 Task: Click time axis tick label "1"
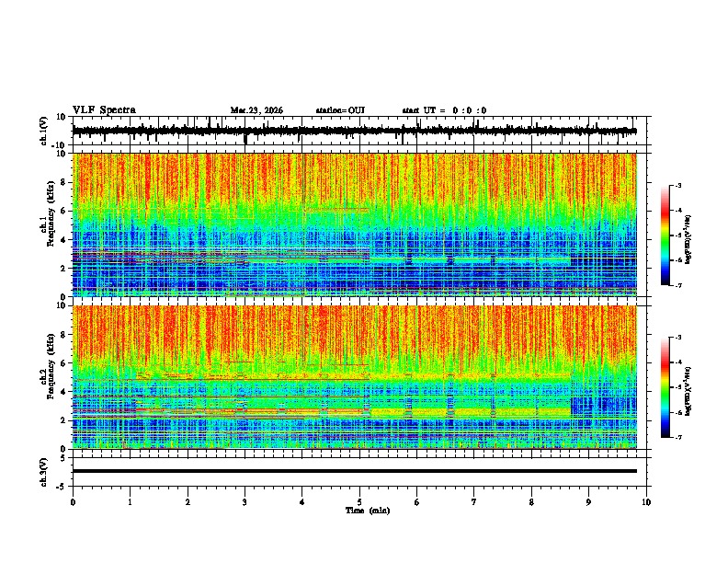(130, 502)
